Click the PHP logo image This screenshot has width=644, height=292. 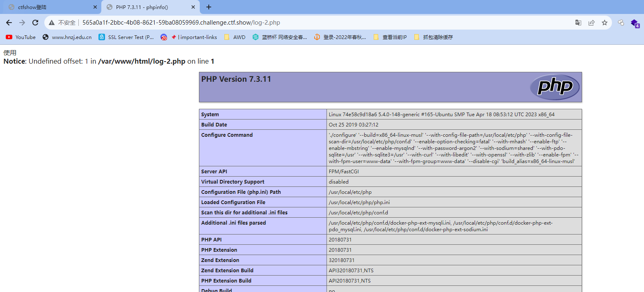[x=555, y=87]
